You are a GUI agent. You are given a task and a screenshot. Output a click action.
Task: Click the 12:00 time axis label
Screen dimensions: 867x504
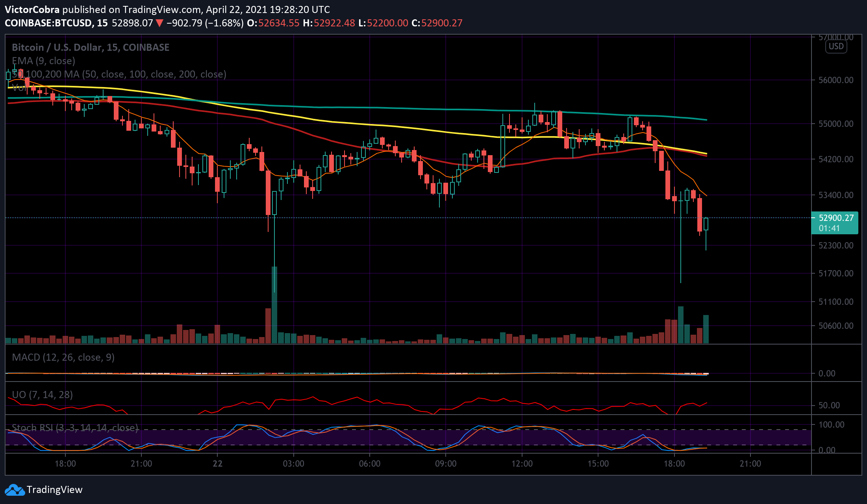(x=522, y=463)
